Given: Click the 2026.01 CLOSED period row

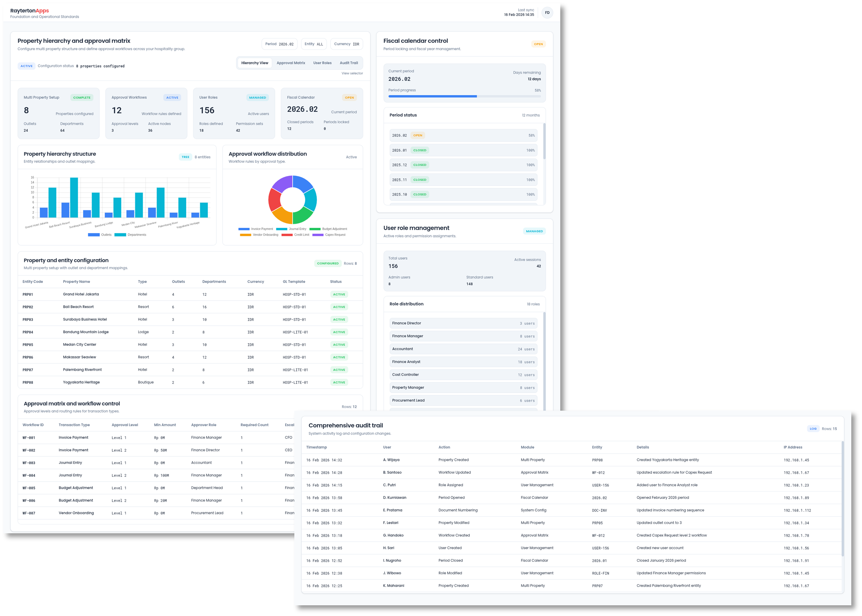Looking at the screenshot, I should pyautogui.click(x=463, y=150).
